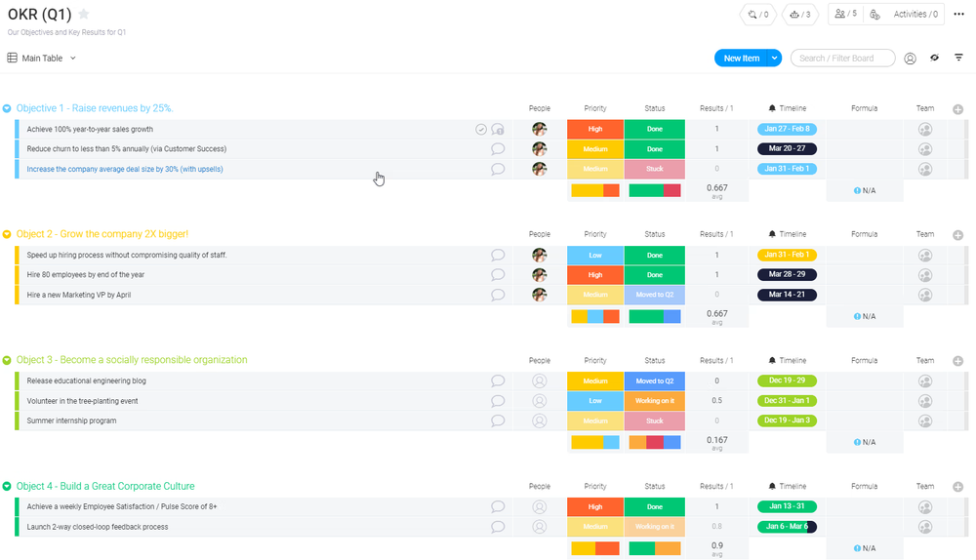976x560 pixels.
Task: Collapse the Objective 1 group
Action: [x=7, y=108]
